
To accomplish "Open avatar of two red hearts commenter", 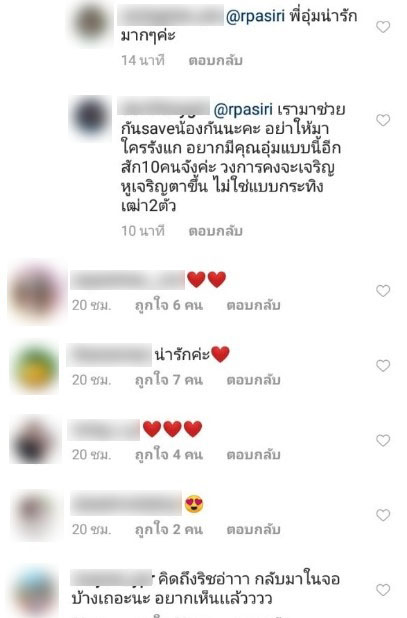I will point(35,292).
